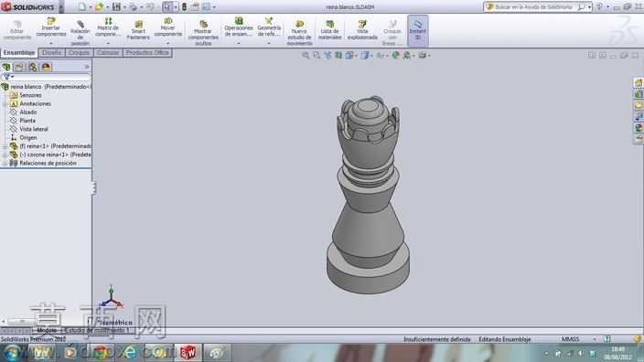644x362 pixels.
Task: Click Insertar componentes tool
Action: (51, 27)
